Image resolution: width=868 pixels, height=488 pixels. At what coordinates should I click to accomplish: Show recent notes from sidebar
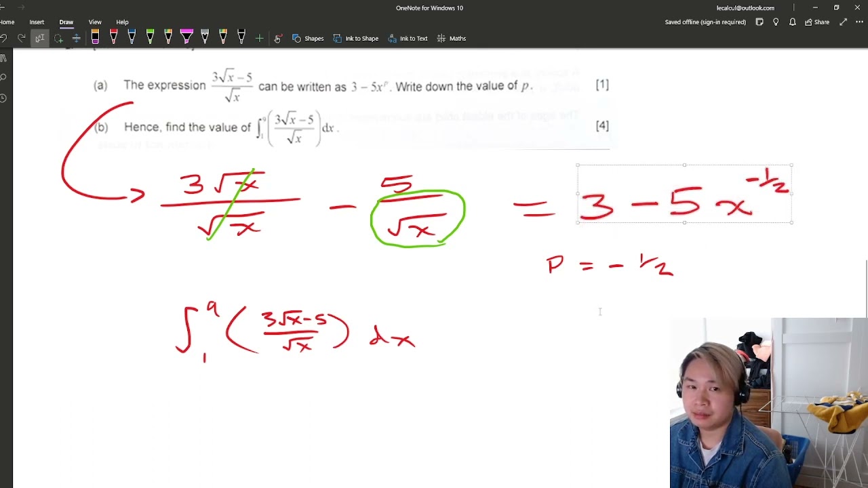coord(3,98)
